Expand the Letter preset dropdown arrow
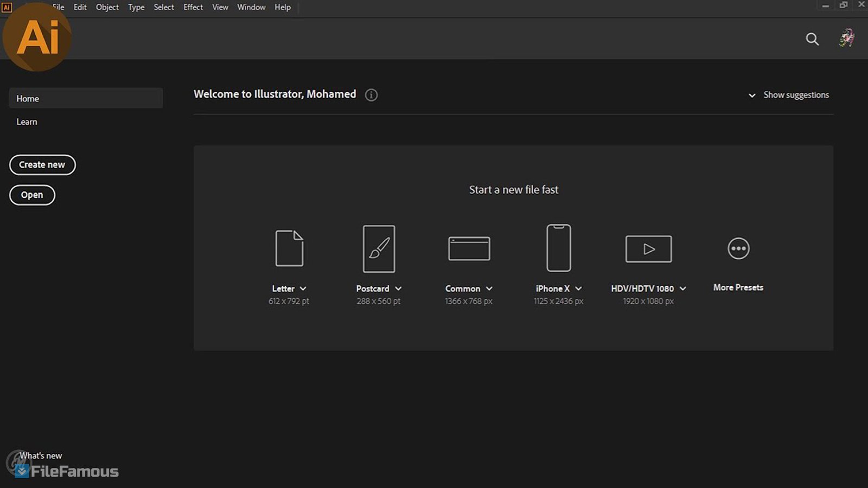 tap(303, 289)
